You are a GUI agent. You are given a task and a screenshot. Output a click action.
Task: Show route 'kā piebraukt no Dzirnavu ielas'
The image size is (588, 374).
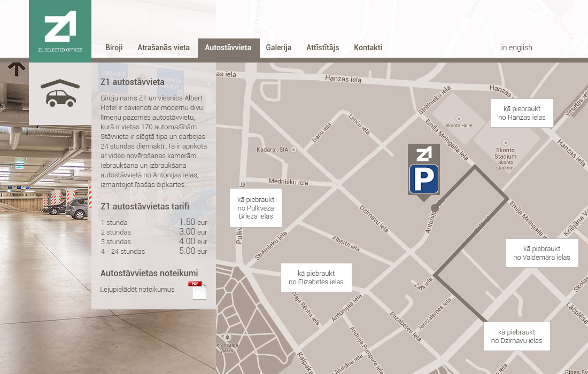pyautogui.click(x=517, y=336)
